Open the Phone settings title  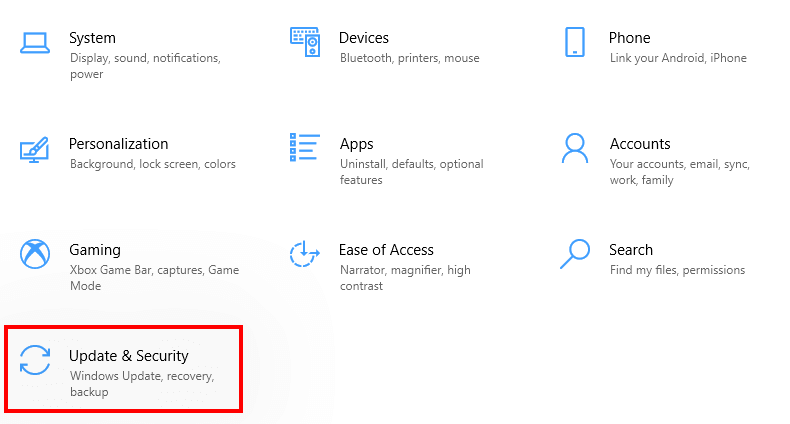(629, 38)
